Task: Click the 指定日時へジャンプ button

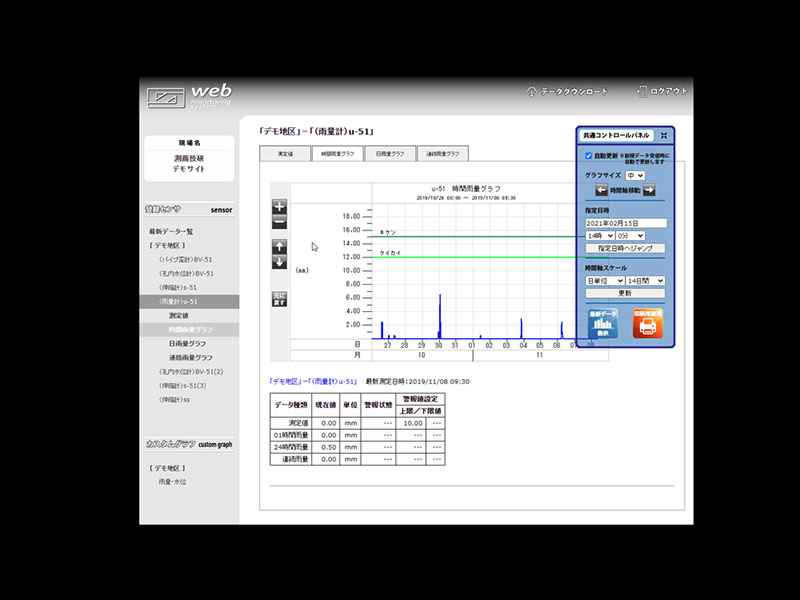Action: [625, 248]
